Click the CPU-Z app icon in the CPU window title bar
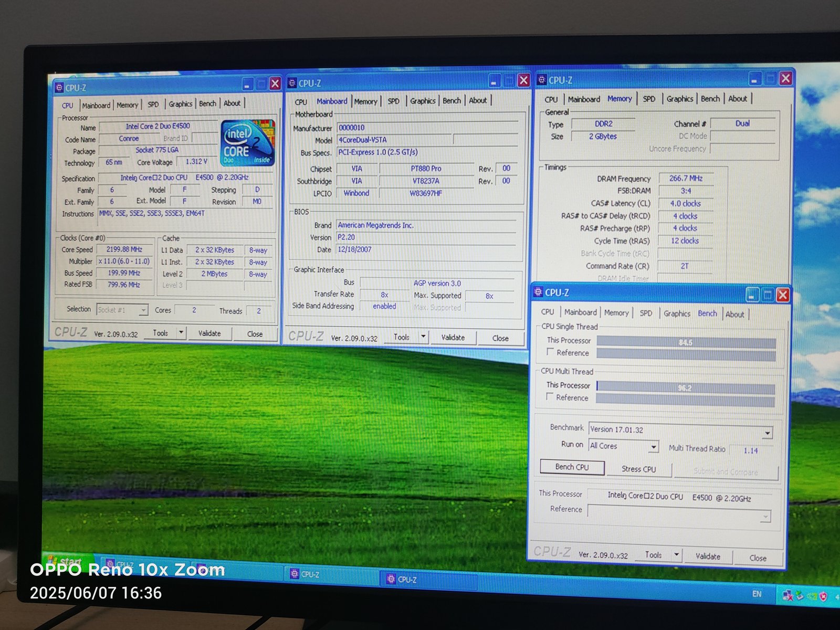The height and width of the screenshot is (630, 840). (59, 88)
